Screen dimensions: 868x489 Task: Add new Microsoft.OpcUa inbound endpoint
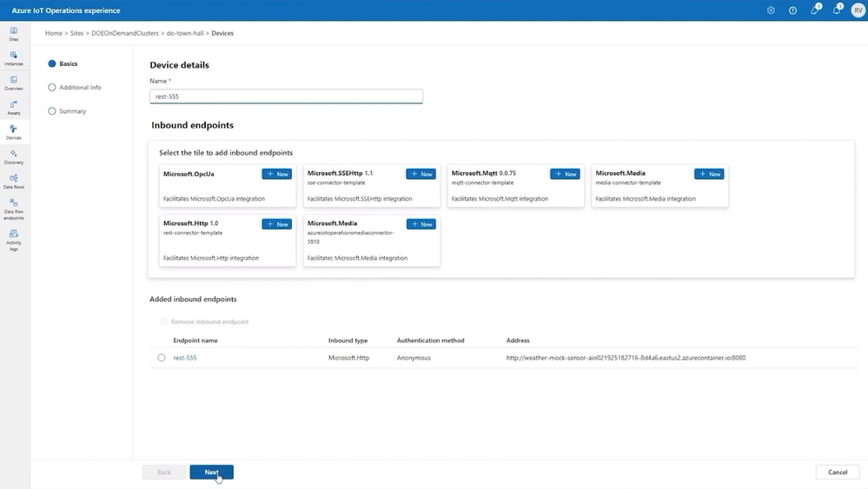(277, 174)
